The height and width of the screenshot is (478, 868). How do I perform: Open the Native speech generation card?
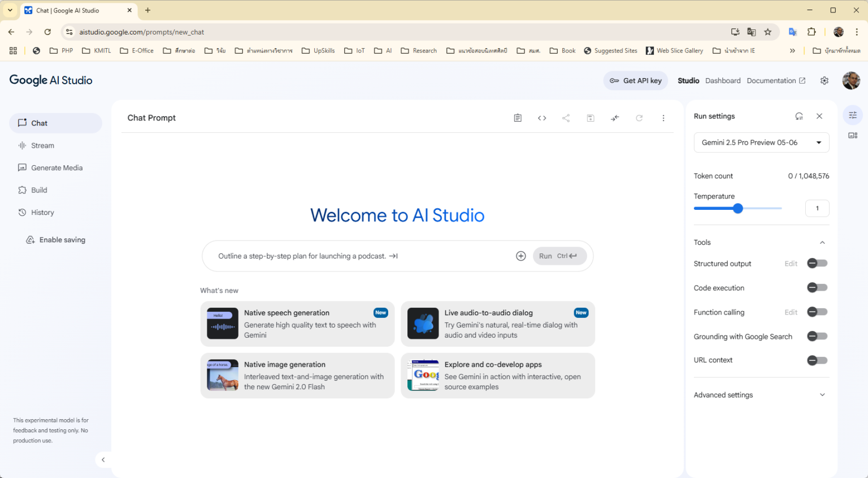[x=297, y=324]
